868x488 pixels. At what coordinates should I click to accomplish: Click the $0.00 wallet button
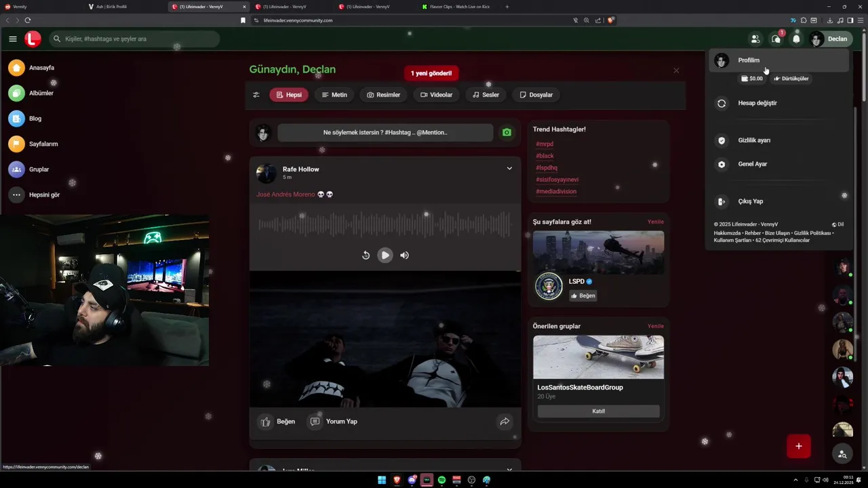[752, 79]
